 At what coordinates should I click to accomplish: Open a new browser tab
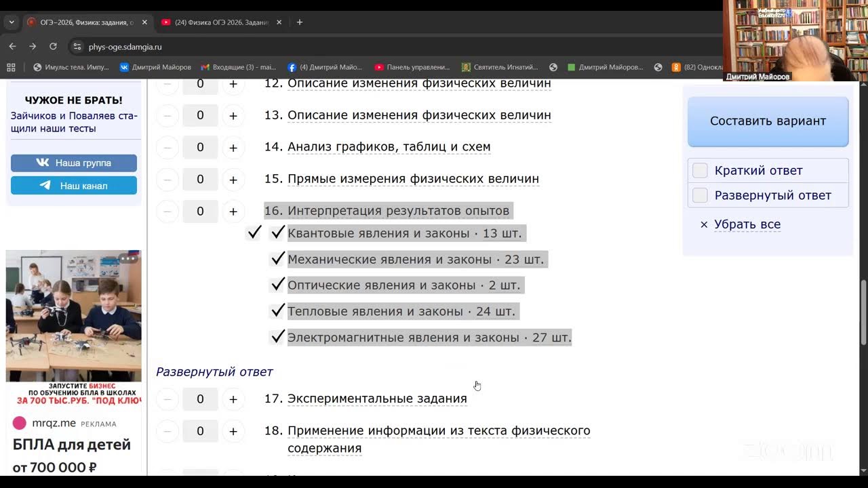pyautogui.click(x=299, y=22)
